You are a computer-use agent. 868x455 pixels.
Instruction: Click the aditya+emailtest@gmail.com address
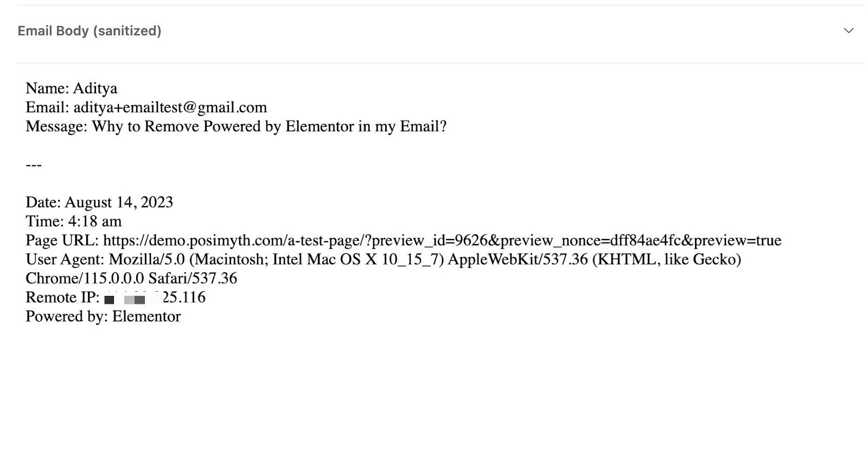pos(170,107)
